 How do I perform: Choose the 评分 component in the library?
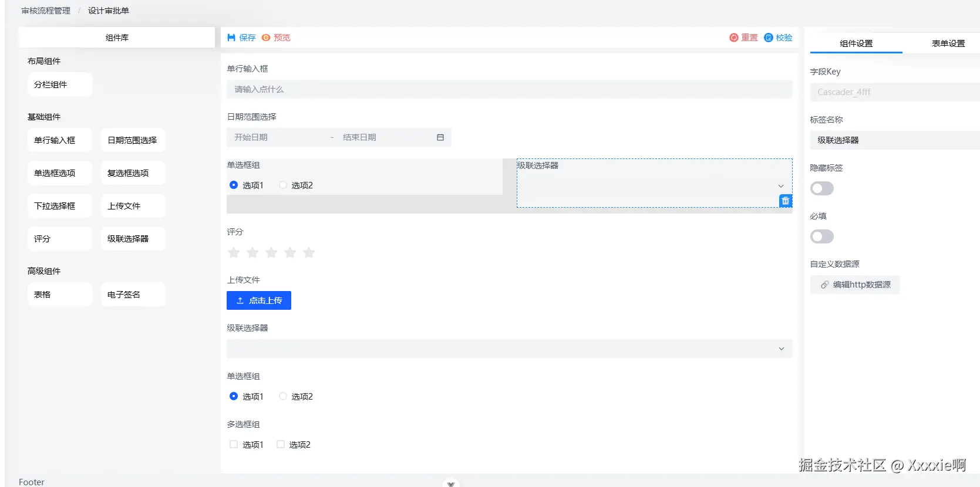[x=60, y=239]
